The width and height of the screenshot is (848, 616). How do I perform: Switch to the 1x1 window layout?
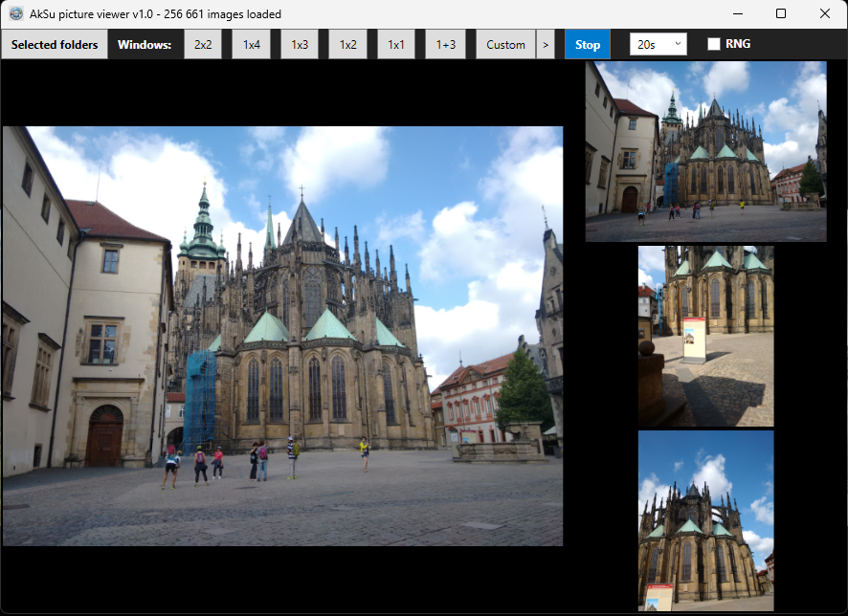point(396,44)
